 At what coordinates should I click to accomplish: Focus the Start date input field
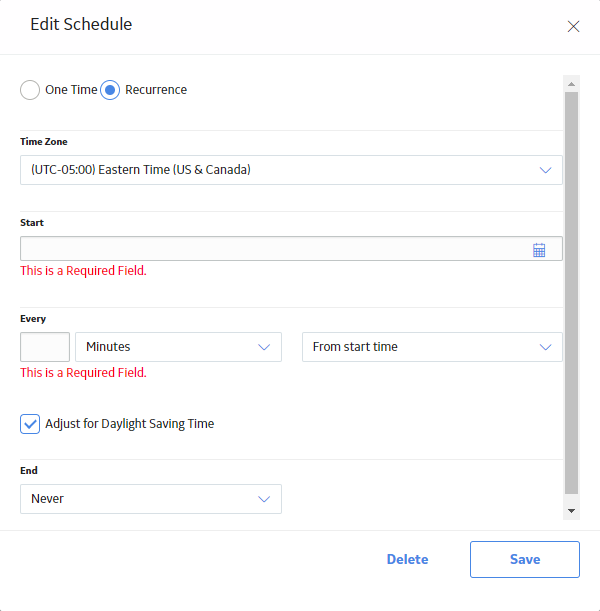coord(291,248)
